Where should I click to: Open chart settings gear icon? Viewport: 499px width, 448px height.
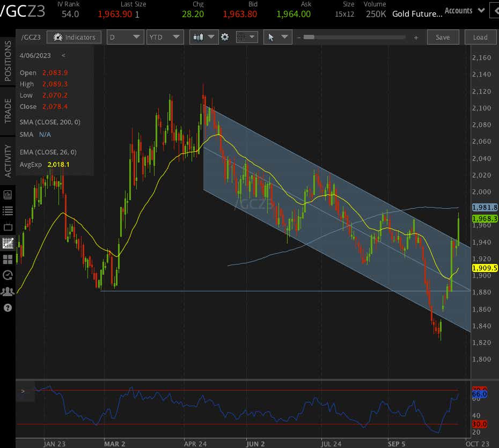225,37
